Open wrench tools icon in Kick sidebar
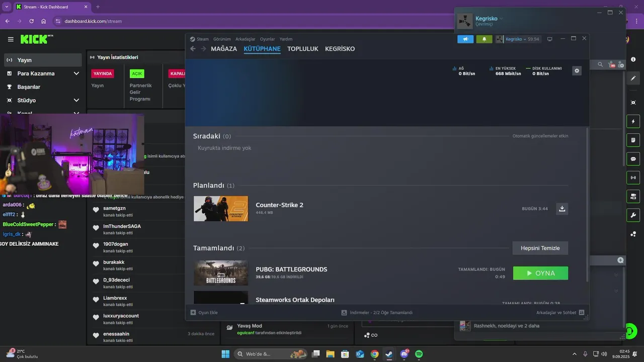 [x=633, y=215]
